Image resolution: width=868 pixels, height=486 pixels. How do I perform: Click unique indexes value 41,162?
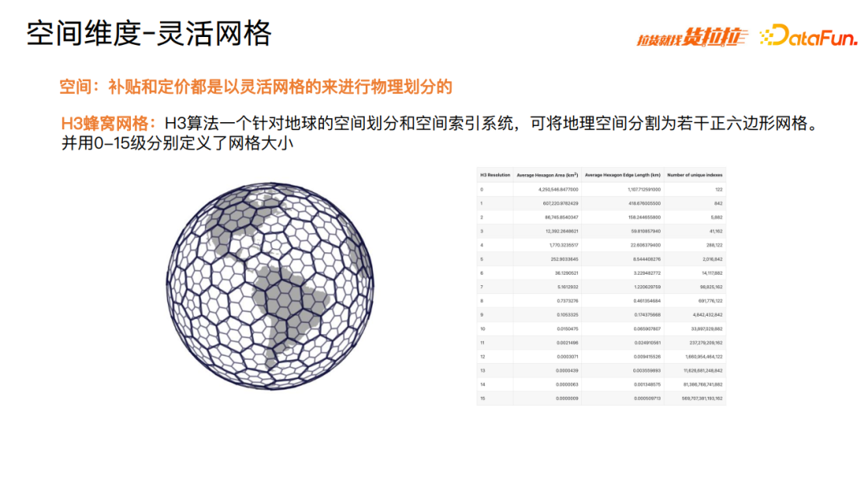[x=715, y=231]
